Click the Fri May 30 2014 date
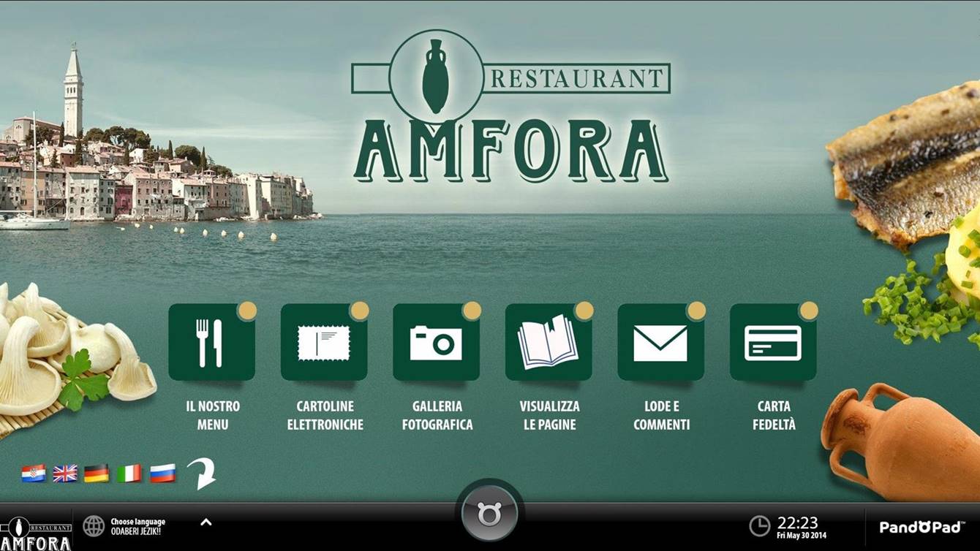This screenshot has height=551, width=980. click(802, 536)
